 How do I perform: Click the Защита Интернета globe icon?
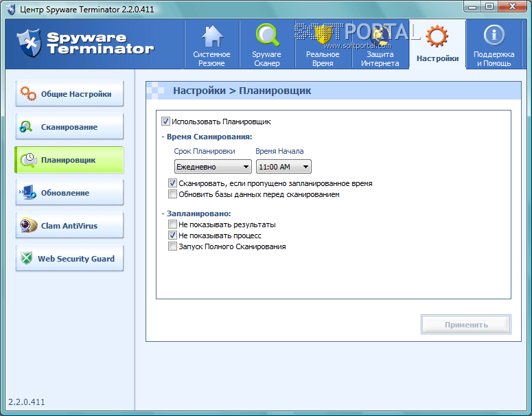tap(381, 35)
